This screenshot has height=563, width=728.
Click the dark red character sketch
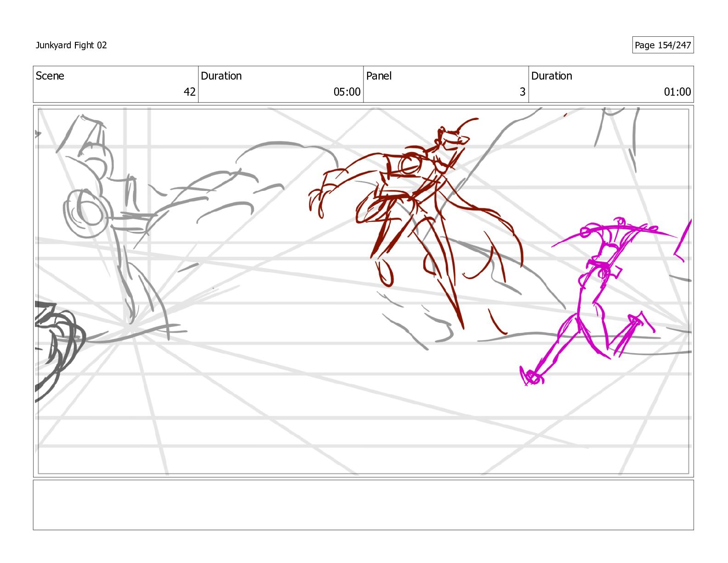pyautogui.click(x=416, y=223)
